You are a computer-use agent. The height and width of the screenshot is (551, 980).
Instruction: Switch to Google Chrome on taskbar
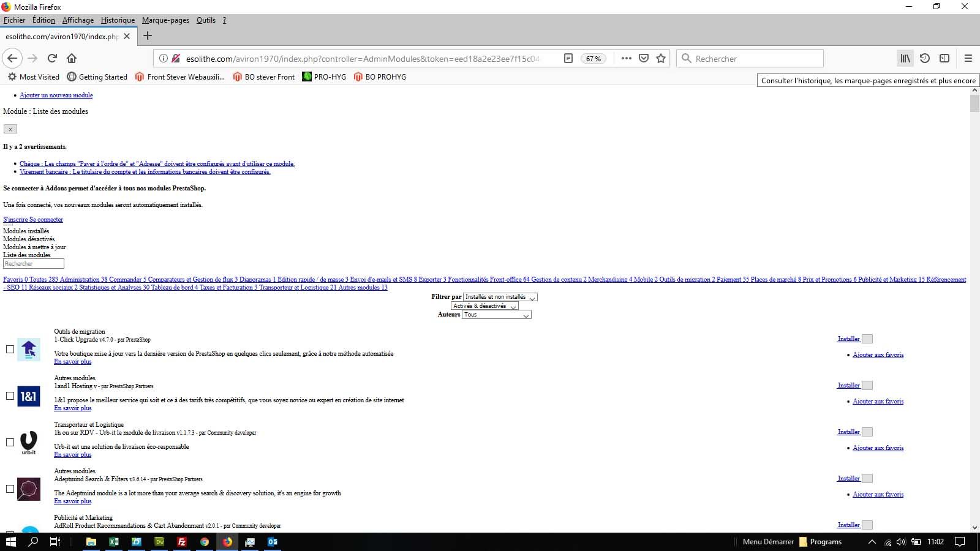coord(205,542)
